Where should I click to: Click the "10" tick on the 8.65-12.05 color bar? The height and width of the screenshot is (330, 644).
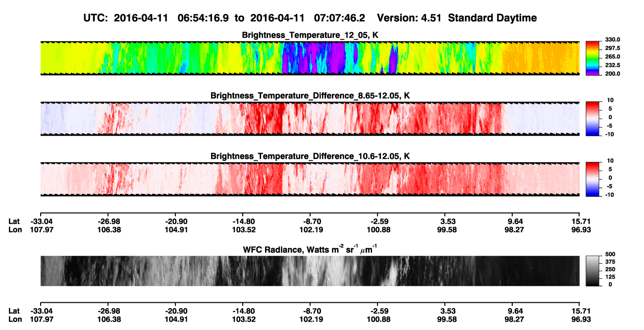[x=610, y=100]
